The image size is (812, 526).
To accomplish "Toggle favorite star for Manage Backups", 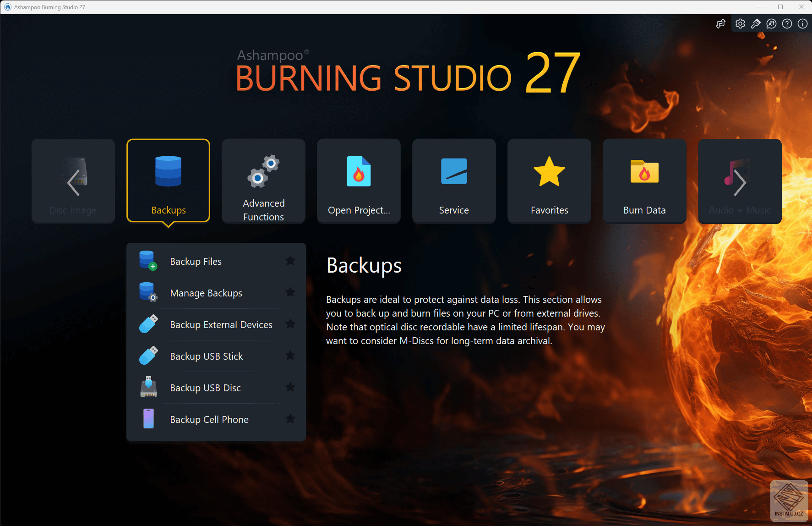I will pyautogui.click(x=290, y=292).
